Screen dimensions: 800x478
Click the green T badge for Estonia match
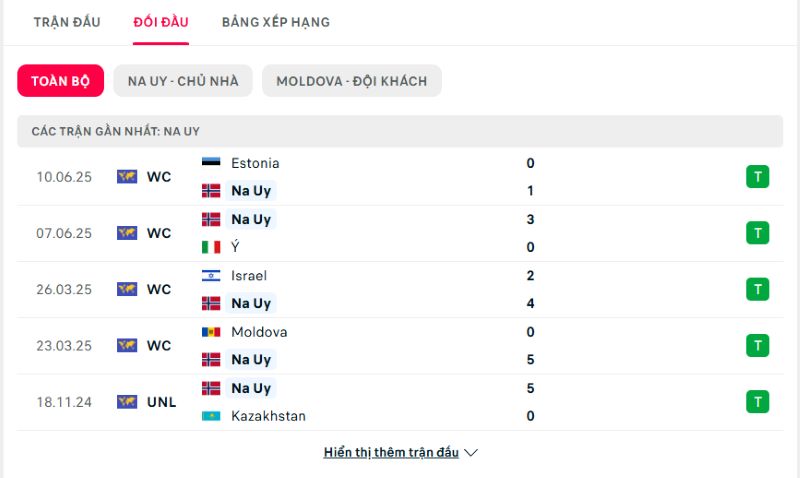point(758,177)
